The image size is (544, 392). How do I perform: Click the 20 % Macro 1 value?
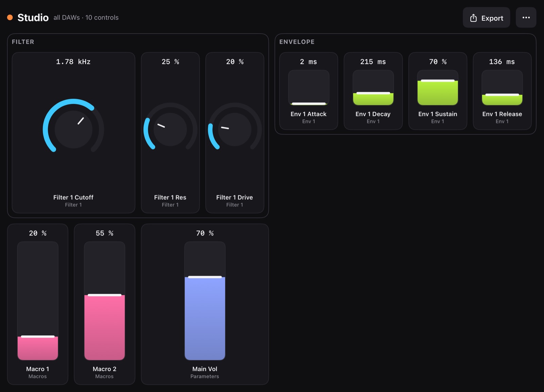tap(38, 233)
